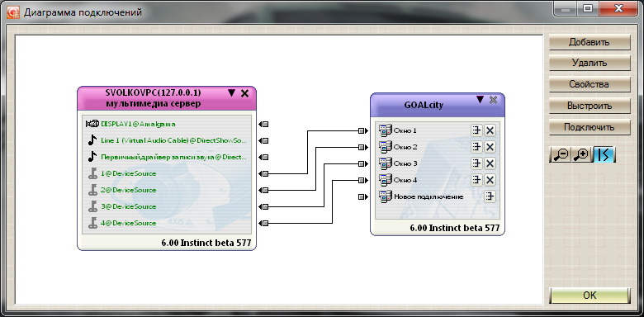Open Свойства for the selected item
This screenshot has height=317, width=644.
click(x=590, y=84)
